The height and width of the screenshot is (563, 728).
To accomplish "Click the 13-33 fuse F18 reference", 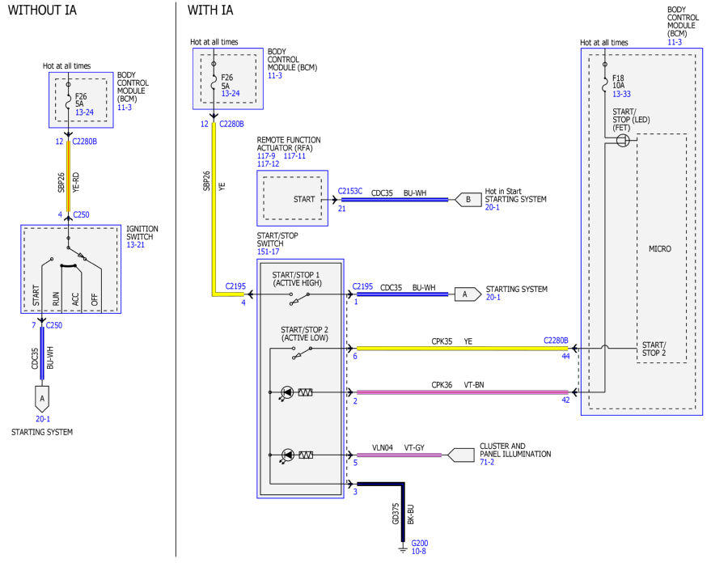I will coord(621,94).
